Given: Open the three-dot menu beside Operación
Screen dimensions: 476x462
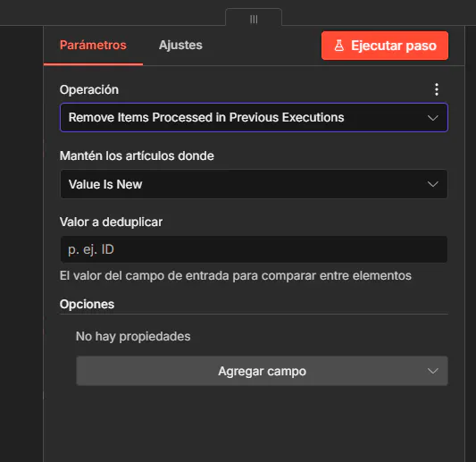Looking at the screenshot, I should pos(437,89).
